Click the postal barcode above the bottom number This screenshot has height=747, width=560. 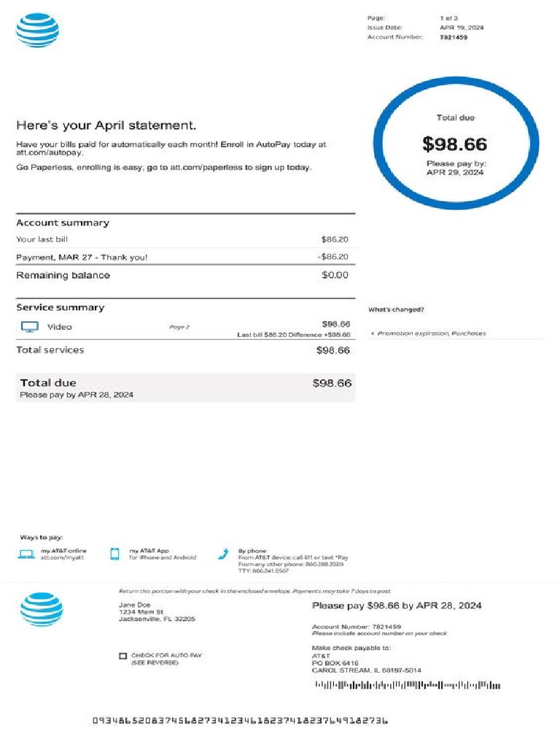[407, 685]
